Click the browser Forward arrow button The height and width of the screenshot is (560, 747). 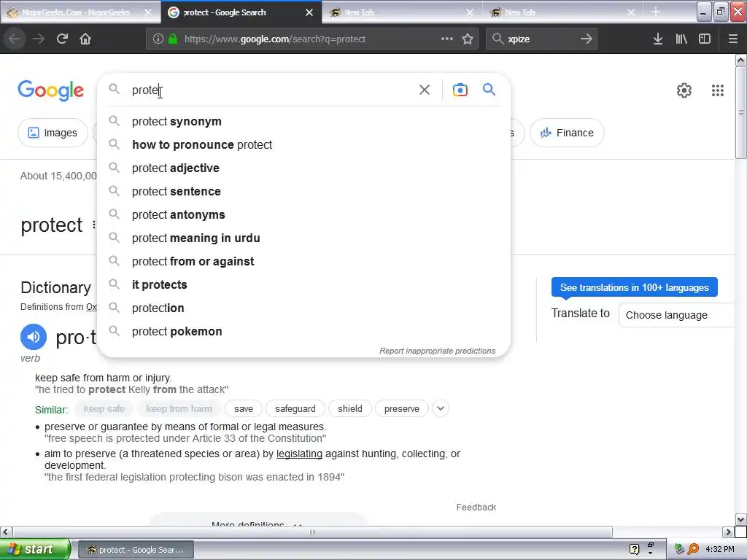point(39,39)
